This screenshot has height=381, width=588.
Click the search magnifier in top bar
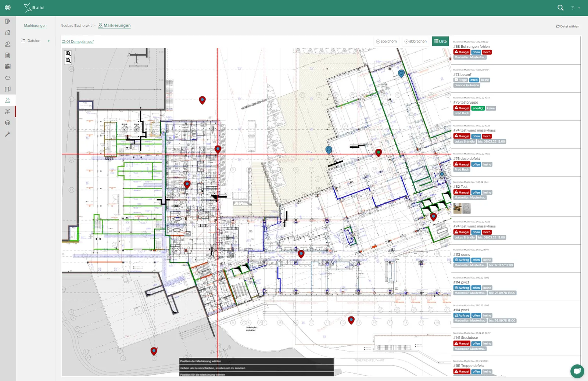pos(560,8)
